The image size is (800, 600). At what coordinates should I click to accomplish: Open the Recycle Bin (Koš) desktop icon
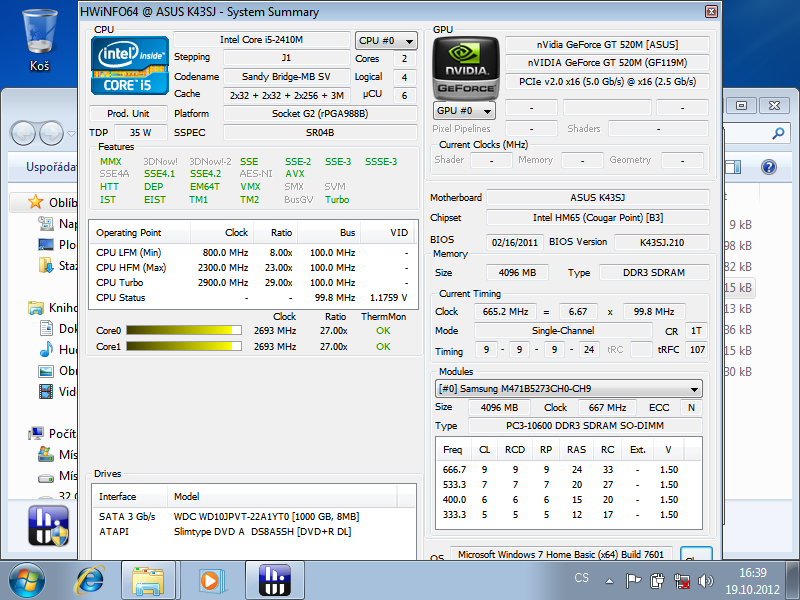(x=39, y=40)
